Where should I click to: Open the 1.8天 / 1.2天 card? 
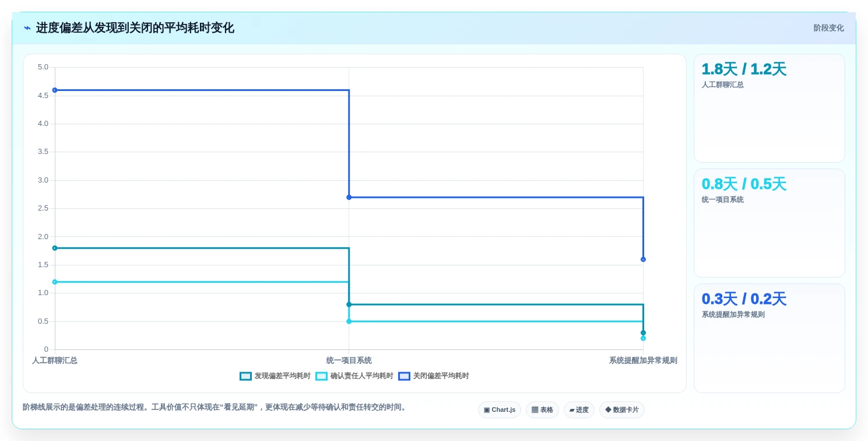pos(769,108)
